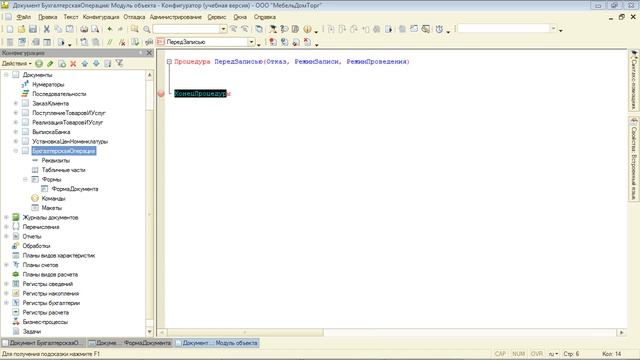Open the Администрирование menu

[x=176, y=17]
